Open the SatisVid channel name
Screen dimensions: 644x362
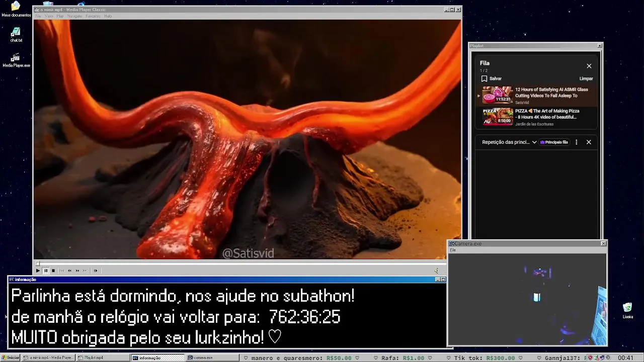coord(522,103)
